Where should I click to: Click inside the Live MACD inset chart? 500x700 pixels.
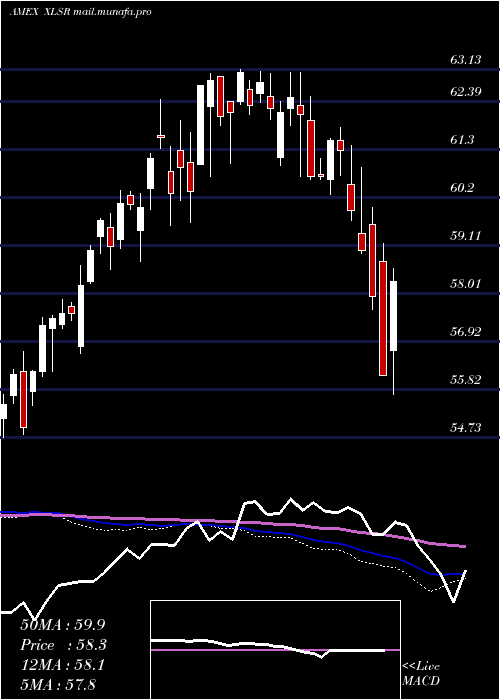275,650
